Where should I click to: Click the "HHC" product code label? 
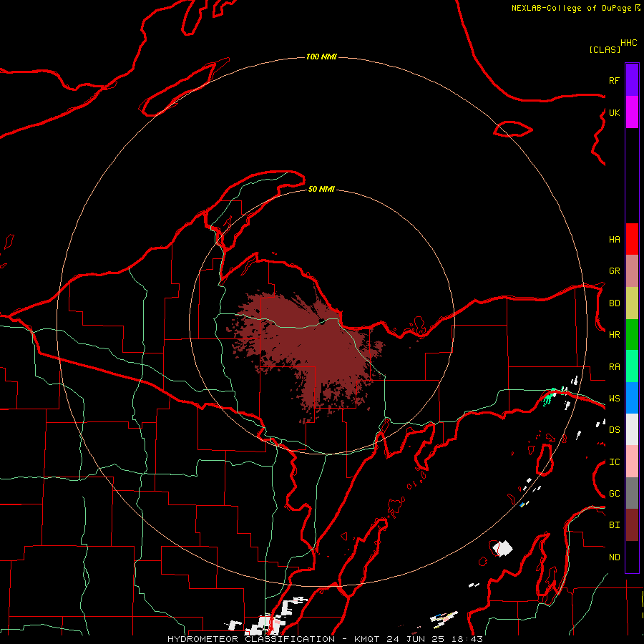629,43
